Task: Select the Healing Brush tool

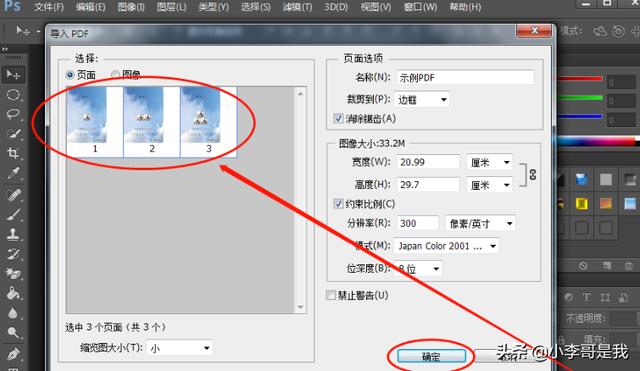Action: pos(13,195)
